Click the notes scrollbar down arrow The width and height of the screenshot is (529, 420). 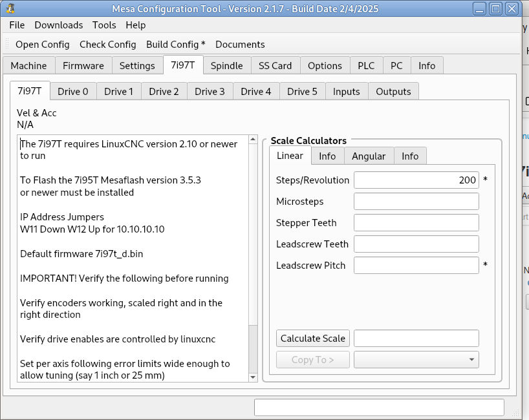coord(253,377)
